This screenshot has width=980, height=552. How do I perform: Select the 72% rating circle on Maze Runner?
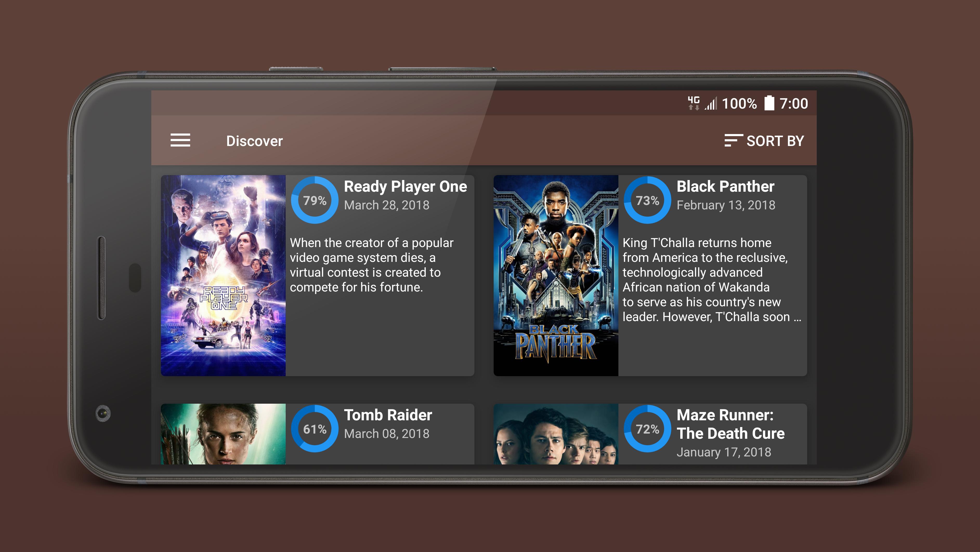tap(648, 429)
